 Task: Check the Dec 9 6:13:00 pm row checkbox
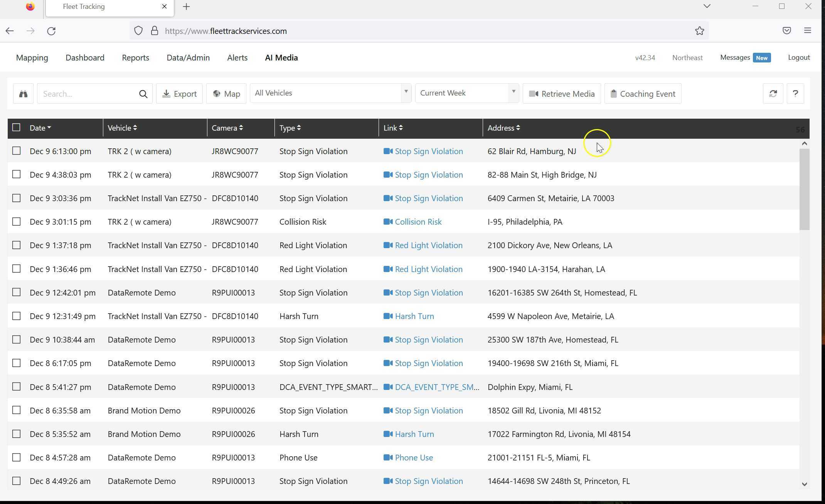pos(16,151)
